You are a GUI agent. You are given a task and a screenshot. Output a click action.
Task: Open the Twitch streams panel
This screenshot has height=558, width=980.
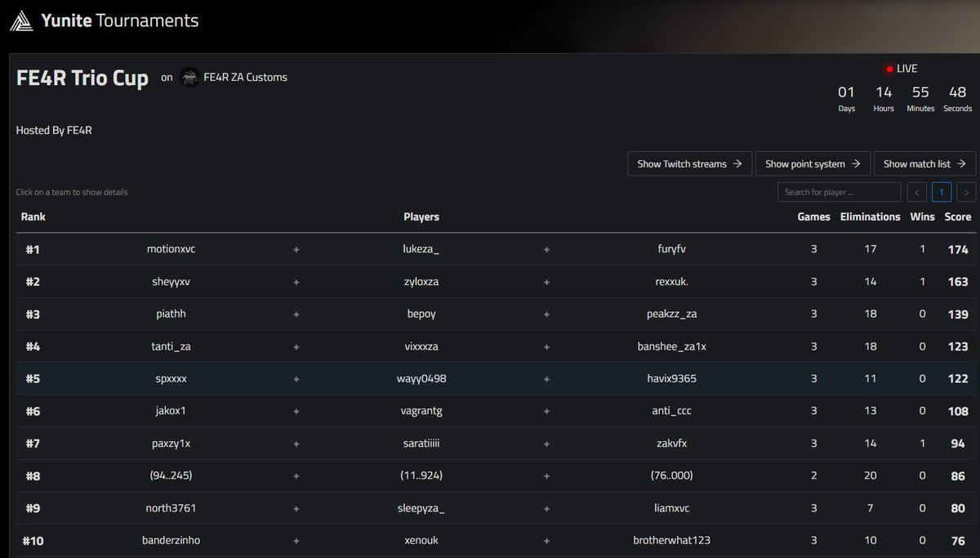(x=689, y=163)
